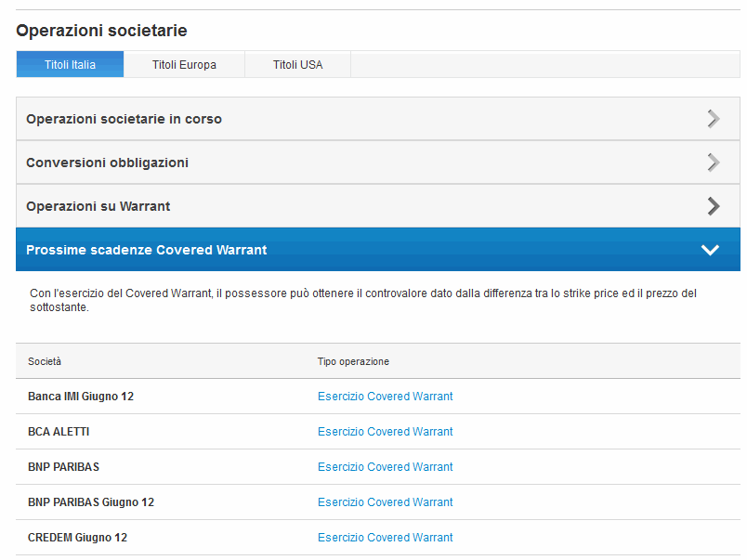Open Esercizio Covered Warrant for BCA ALETTI
This screenshot has width=747, height=560.
pyautogui.click(x=385, y=432)
